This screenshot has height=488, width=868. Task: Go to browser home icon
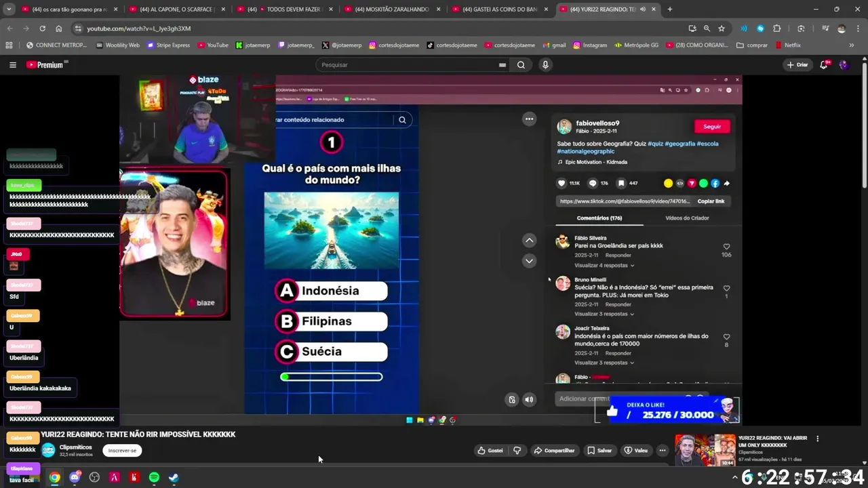point(59,28)
